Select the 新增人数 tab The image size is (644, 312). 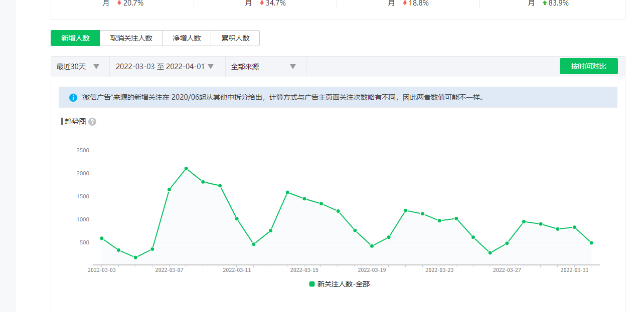[x=75, y=38]
